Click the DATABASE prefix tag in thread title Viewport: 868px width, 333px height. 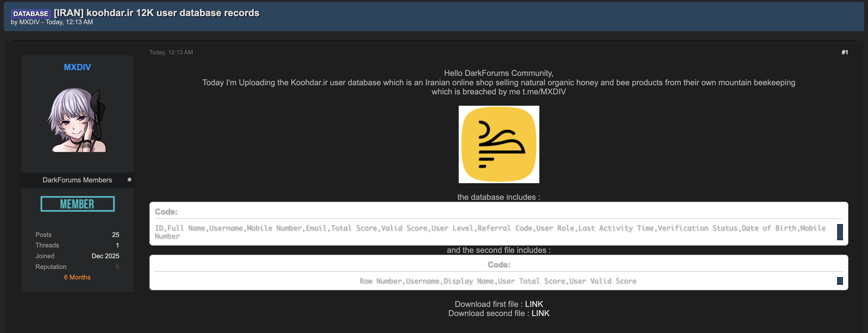(x=31, y=13)
